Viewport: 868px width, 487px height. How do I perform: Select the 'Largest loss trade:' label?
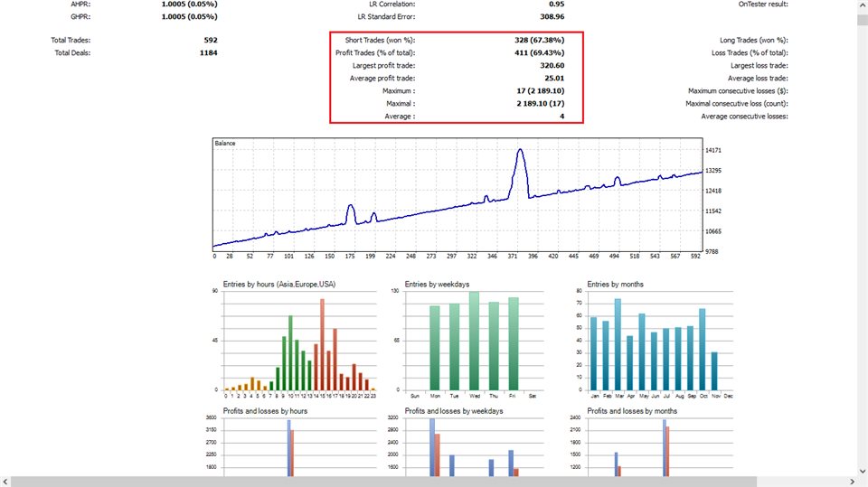[x=759, y=65]
